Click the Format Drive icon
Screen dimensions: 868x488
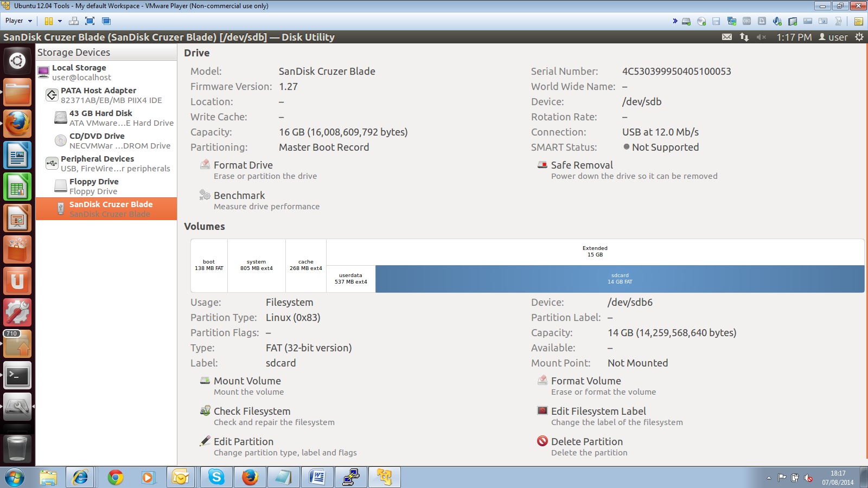click(x=205, y=164)
